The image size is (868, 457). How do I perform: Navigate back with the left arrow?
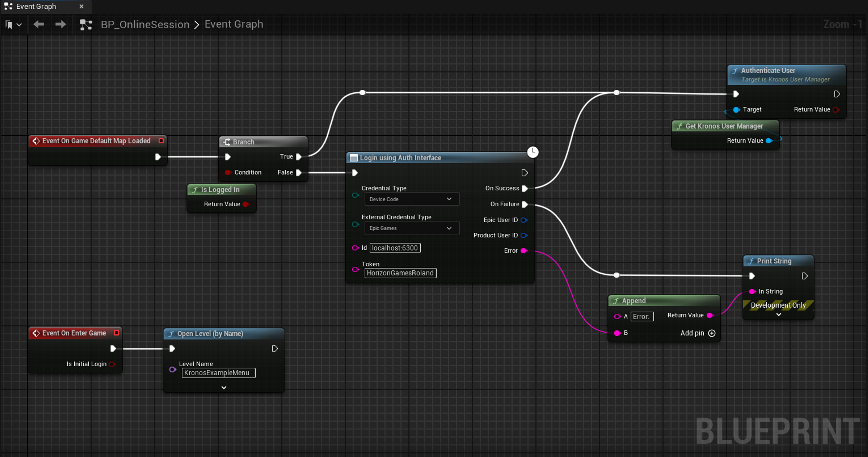pyautogui.click(x=39, y=24)
